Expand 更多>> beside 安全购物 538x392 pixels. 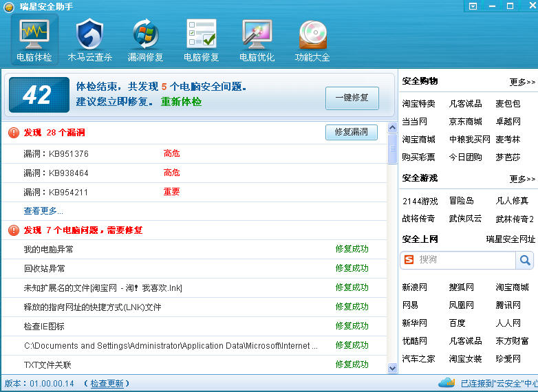tap(521, 82)
